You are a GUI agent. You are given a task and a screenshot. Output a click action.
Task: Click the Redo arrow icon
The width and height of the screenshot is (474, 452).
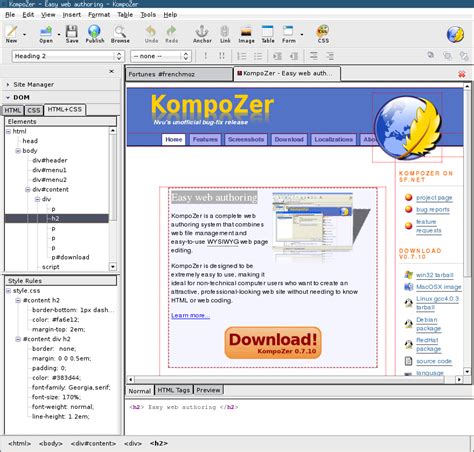click(171, 34)
